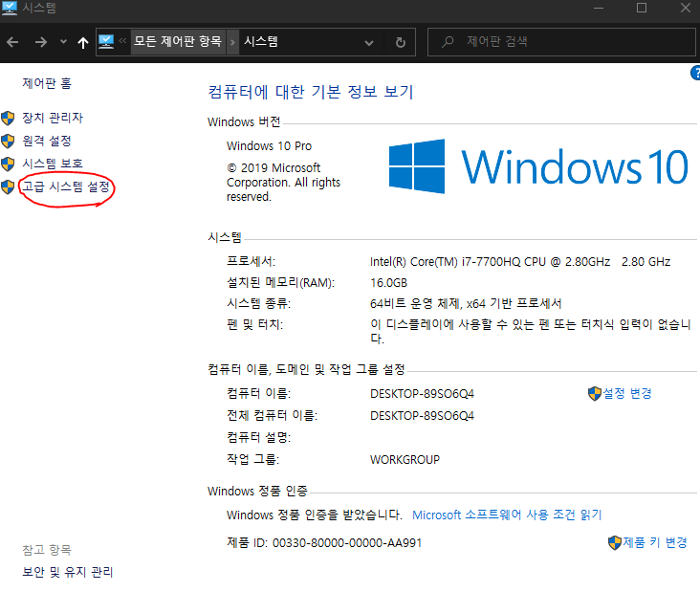The height and width of the screenshot is (592, 700).
Task: Select 시스템 breadcrumb in address bar
Action: point(261,41)
